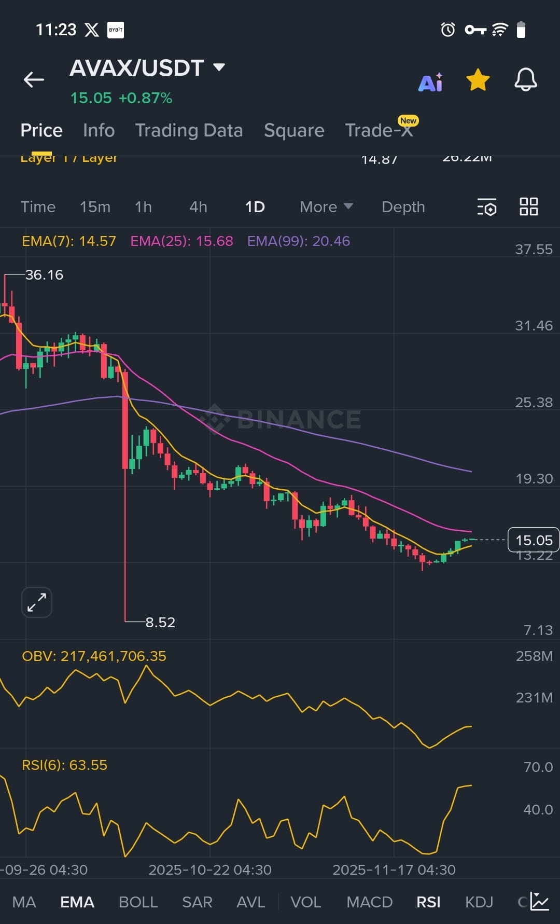Tap the 37.55 price axis label
This screenshot has height=924, width=560.
tap(534, 250)
